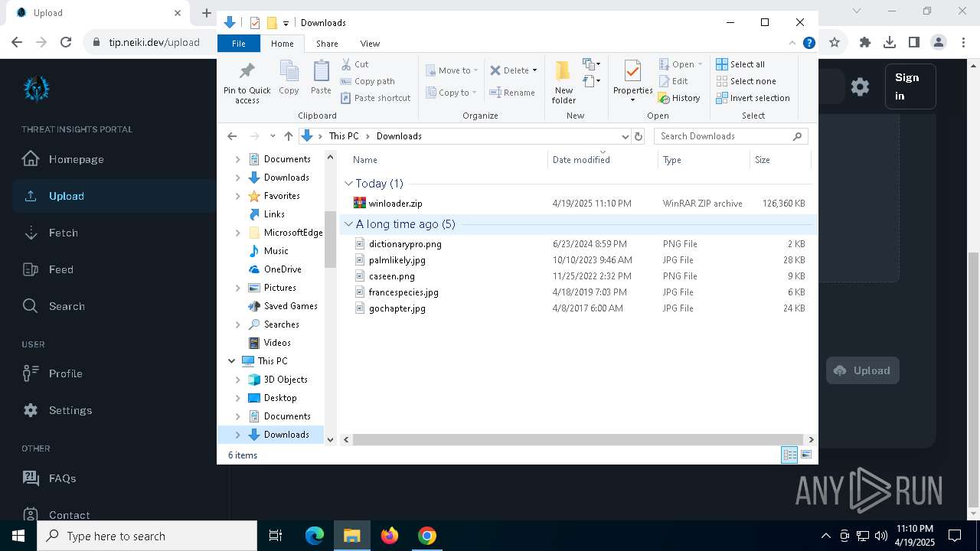Image resolution: width=980 pixels, height=551 pixels.
Task: Collapse This PC tree node
Action: (232, 361)
